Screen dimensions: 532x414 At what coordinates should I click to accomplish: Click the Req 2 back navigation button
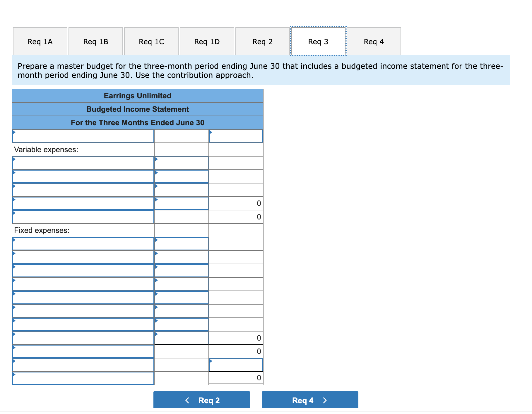(201, 400)
